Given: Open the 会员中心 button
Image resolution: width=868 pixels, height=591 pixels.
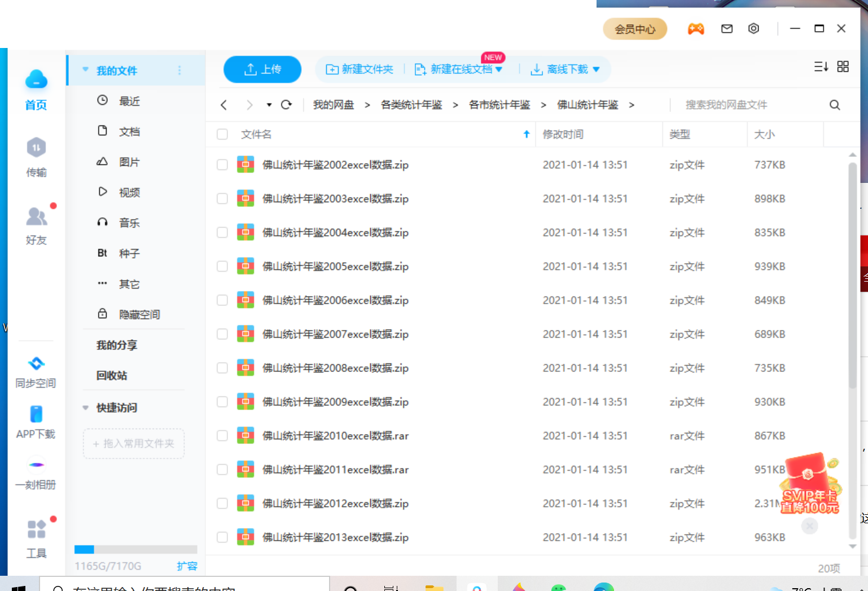Looking at the screenshot, I should click(635, 29).
